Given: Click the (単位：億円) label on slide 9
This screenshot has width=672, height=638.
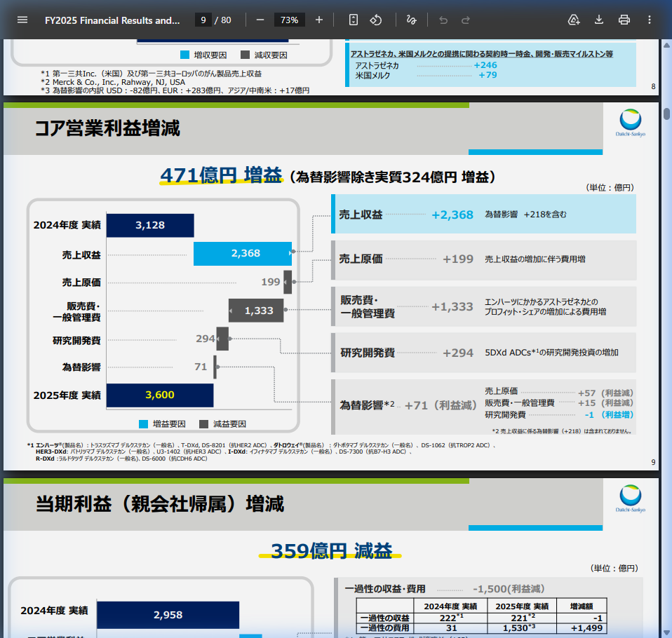Looking at the screenshot, I should 610,188.
